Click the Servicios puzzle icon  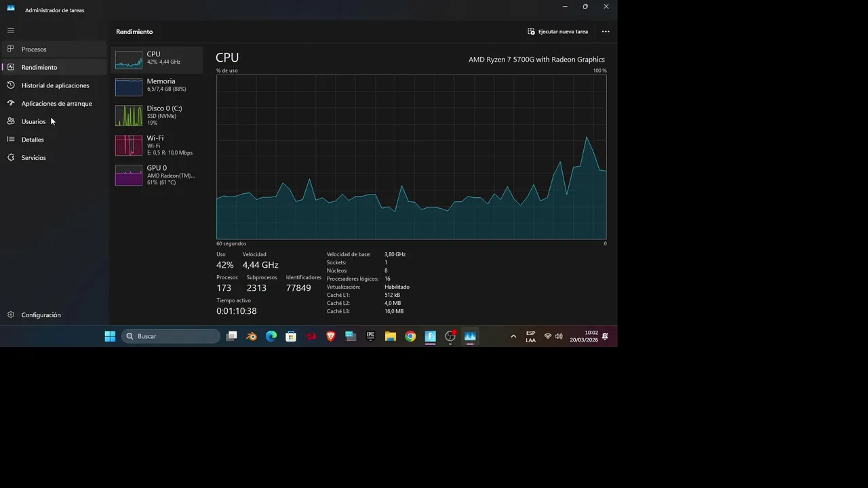pyautogui.click(x=11, y=157)
